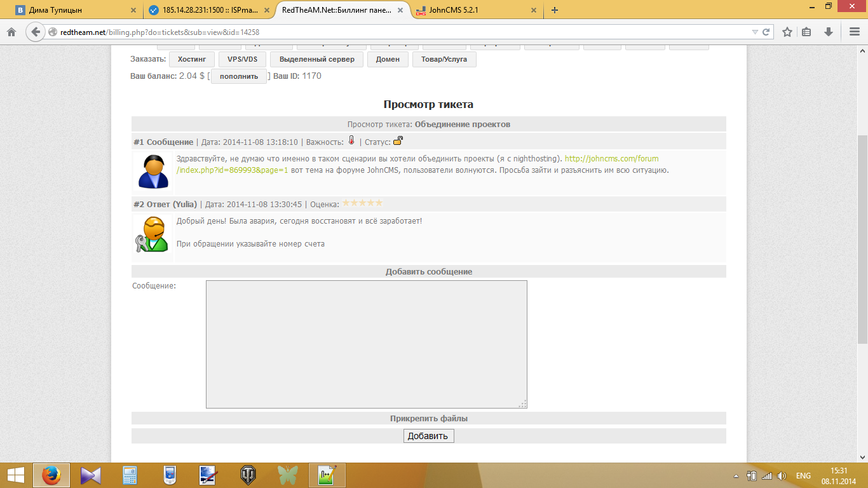This screenshot has height=488, width=868.
Task: Click inside the Сообщение text area
Action: [x=366, y=344]
